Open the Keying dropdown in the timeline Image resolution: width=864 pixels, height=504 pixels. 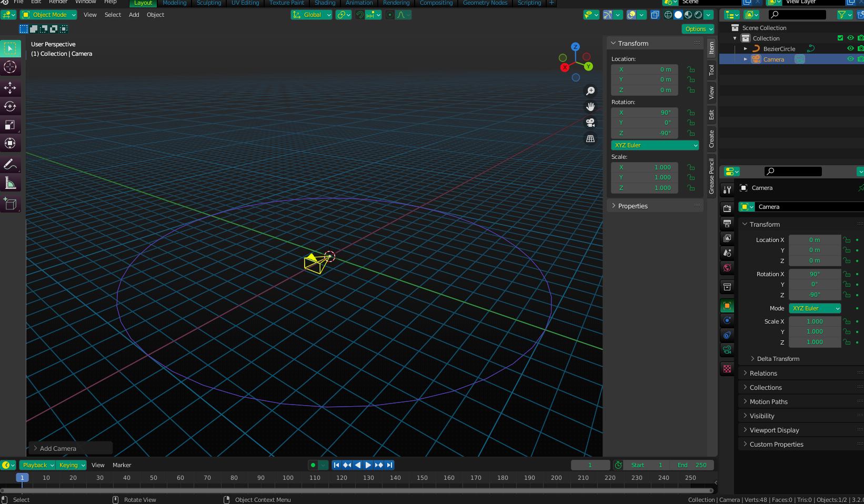(72, 465)
